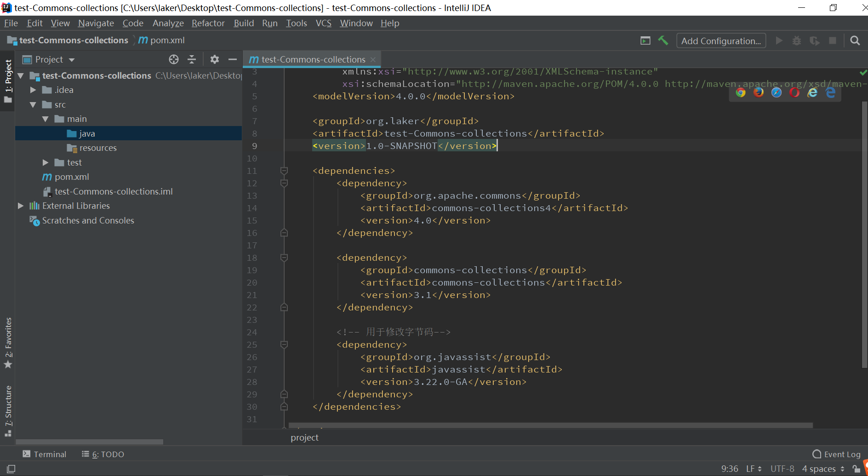This screenshot has width=868, height=476.
Task: Click the green inspection checkmark indicator
Action: pos(863,72)
